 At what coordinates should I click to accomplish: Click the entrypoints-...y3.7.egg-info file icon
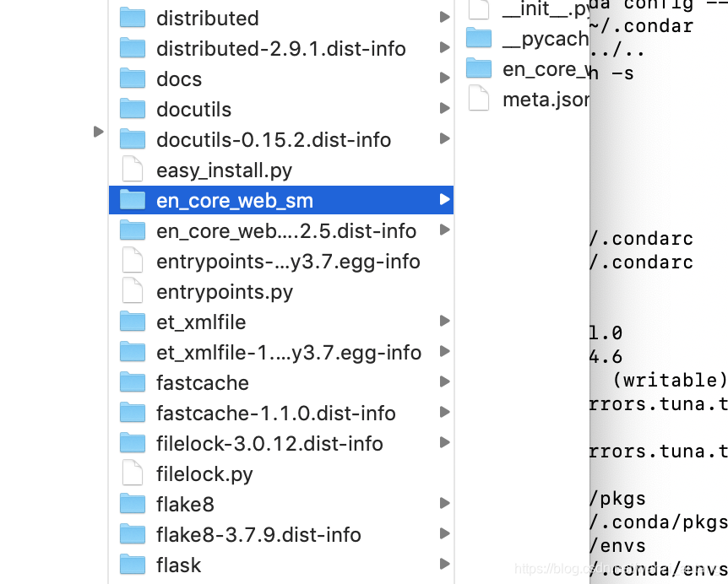pyautogui.click(x=133, y=261)
